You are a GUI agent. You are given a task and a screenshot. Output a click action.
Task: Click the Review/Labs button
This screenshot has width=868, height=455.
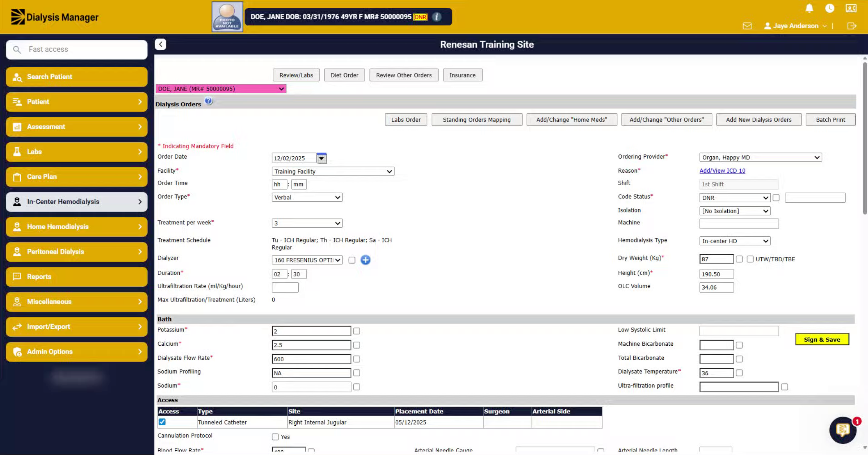pyautogui.click(x=296, y=75)
